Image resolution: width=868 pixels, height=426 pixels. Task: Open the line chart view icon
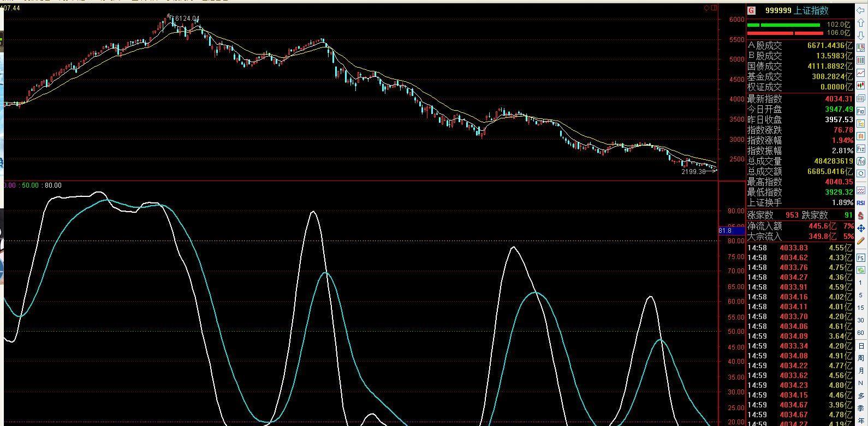861,73
